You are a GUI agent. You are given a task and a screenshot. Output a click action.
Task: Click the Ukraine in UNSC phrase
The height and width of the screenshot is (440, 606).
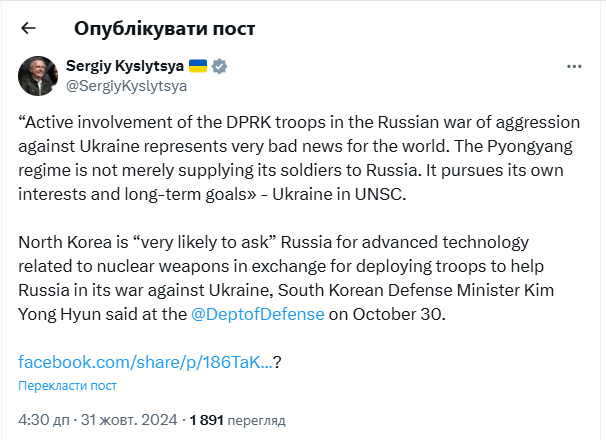[339, 194]
